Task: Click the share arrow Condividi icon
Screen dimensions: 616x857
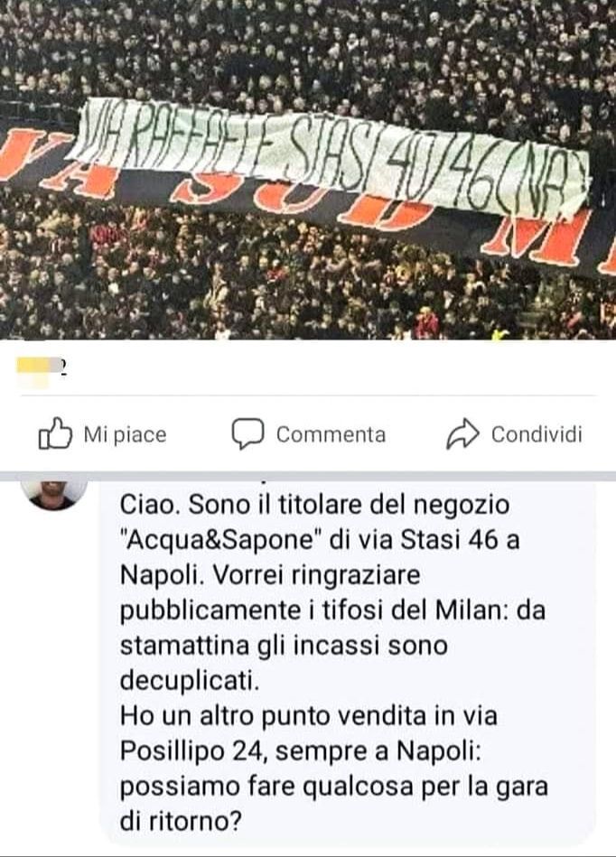Action: (x=462, y=434)
